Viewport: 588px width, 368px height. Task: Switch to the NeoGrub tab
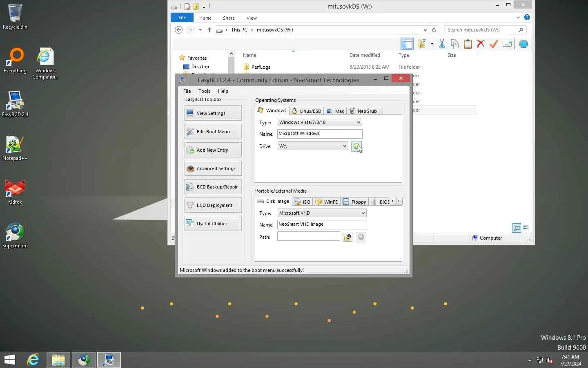pos(363,111)
